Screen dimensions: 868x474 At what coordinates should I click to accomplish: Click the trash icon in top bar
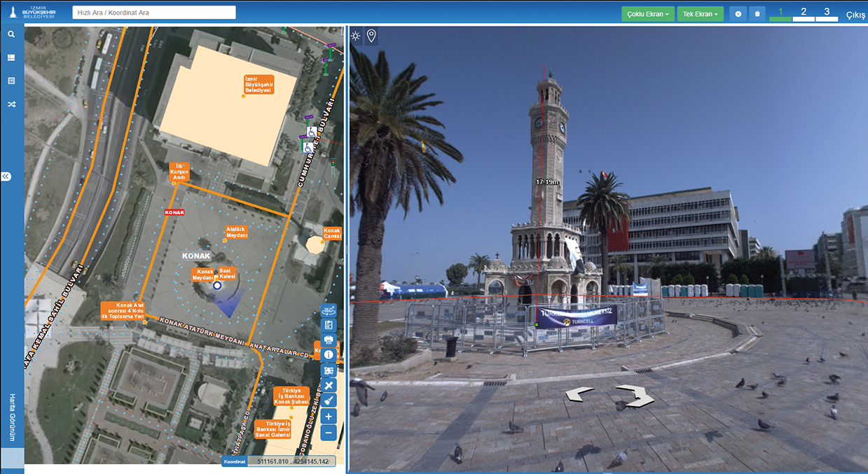[757, 14]
